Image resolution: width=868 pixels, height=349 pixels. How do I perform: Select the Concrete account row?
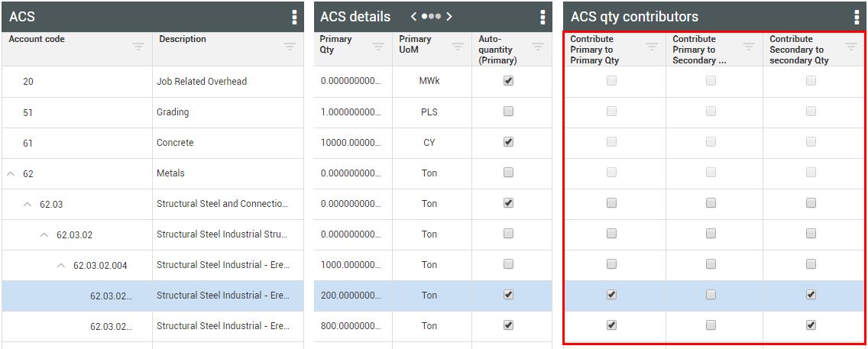click(x=175, y=143)
